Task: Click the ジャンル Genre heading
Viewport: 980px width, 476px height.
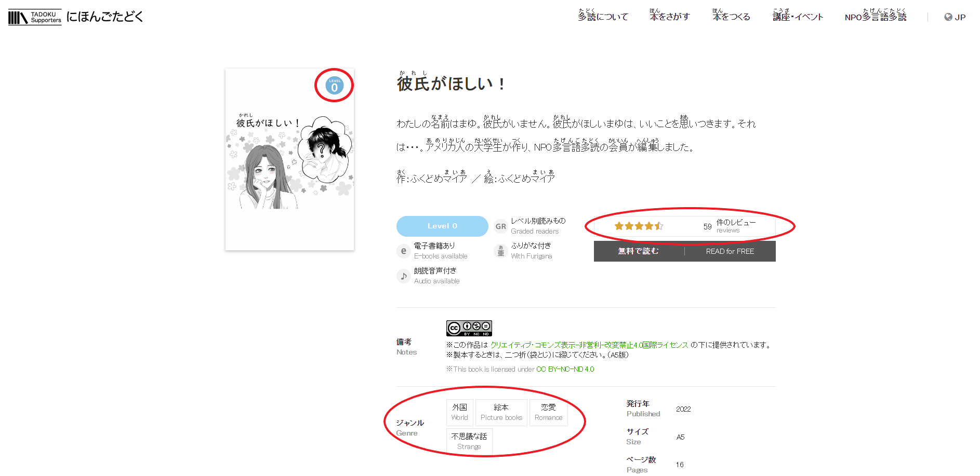Action: [410, 428]
